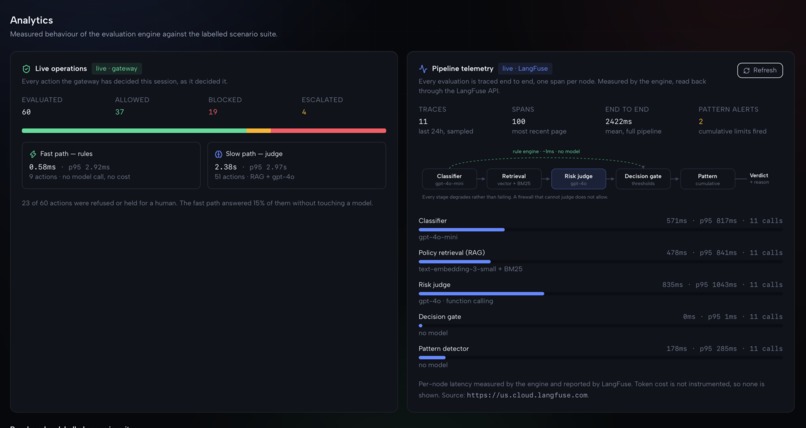Click the '23 of 60 actions were refused' summary

click(197, 203)
